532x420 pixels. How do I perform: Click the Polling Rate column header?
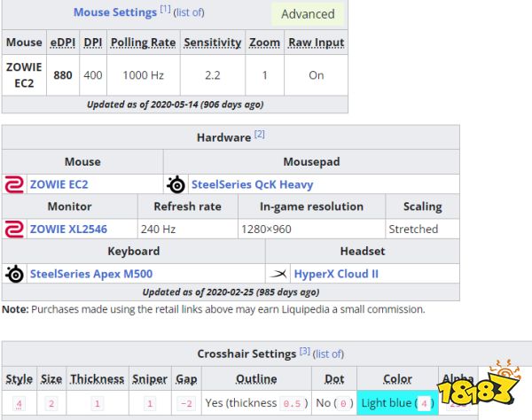[x=143, y=43]
